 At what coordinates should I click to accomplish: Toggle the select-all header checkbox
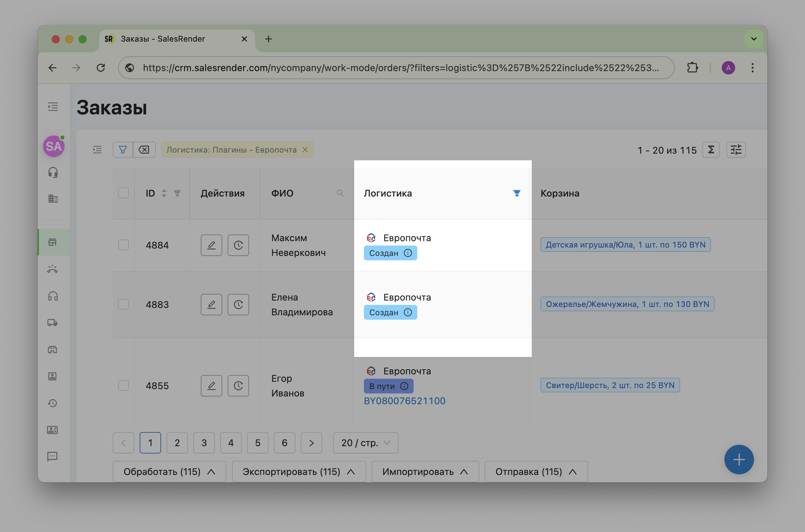pyautogui.click(x=123, y=193)
